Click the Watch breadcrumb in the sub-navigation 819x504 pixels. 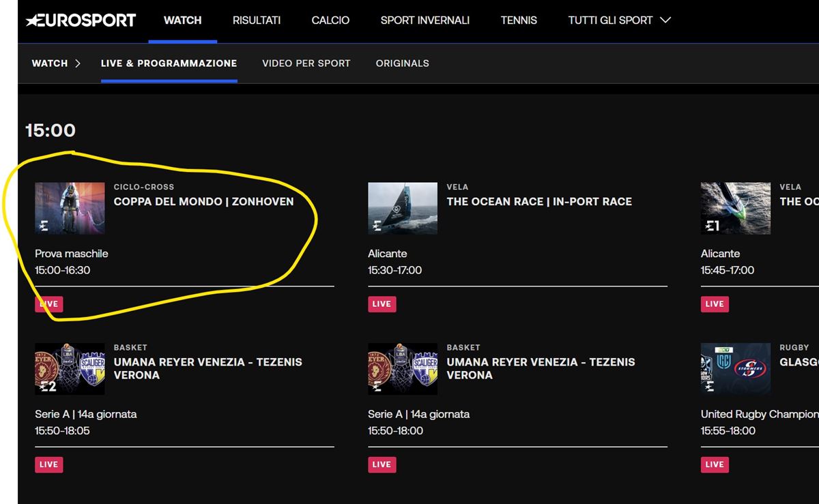(x=50, y=63)
